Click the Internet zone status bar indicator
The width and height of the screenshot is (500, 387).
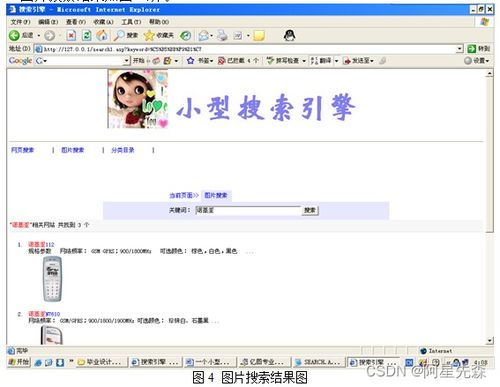point(436,351)
